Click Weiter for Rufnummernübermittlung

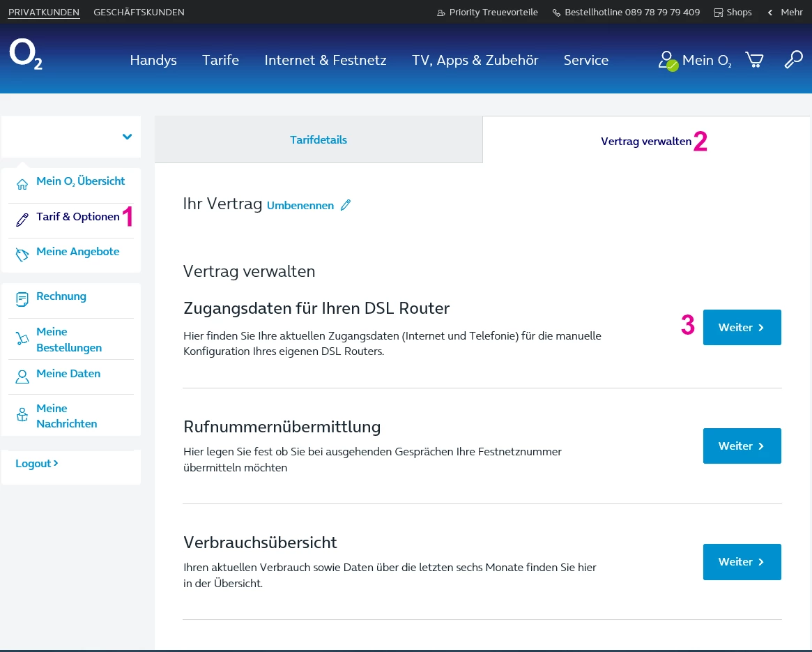[742, 446]
